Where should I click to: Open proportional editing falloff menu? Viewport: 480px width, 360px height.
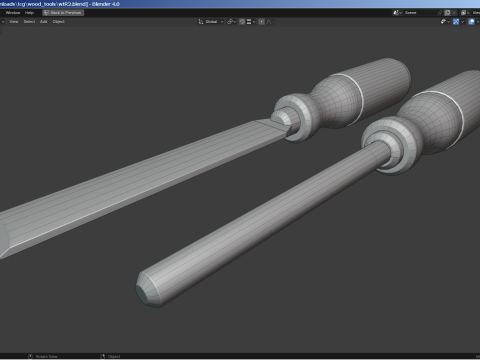click(270, 22)
